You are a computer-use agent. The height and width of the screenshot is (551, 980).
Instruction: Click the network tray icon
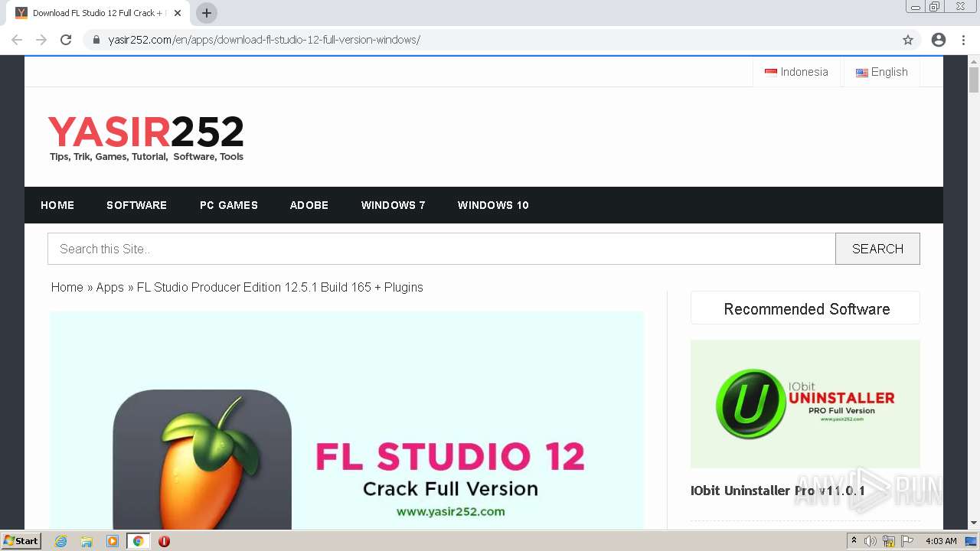click(889, 541)
